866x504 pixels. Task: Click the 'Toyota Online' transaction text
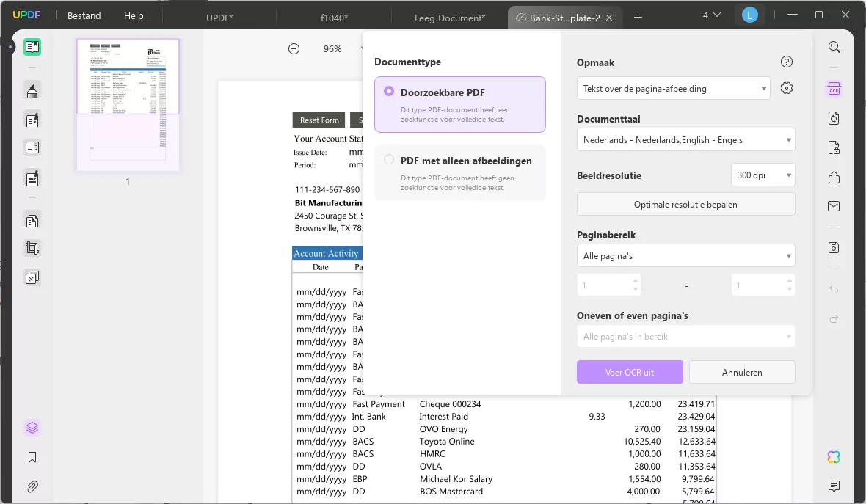pos(447,441)
